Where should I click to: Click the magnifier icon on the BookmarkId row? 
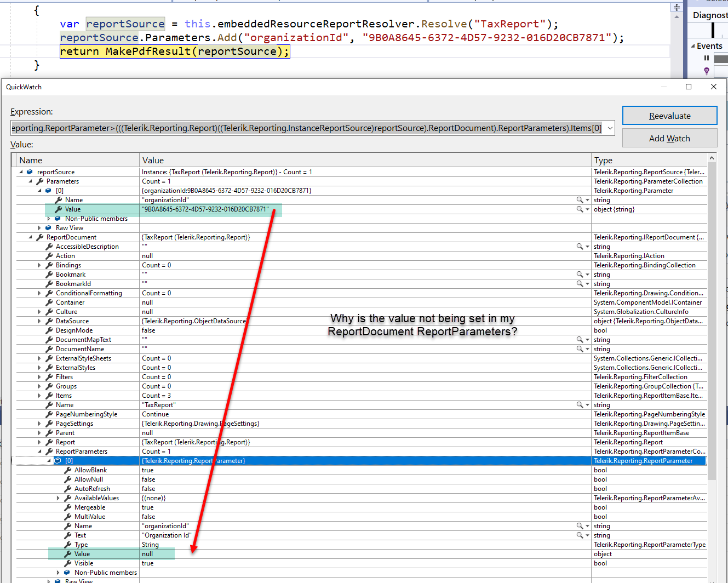579,284
